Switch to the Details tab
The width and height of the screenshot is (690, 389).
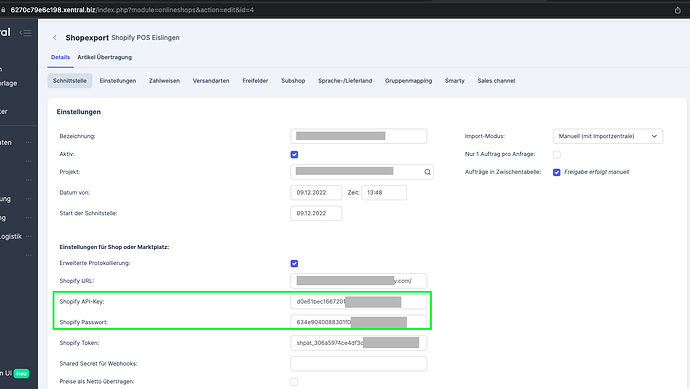pyautogui.click(x=60, y=57)
